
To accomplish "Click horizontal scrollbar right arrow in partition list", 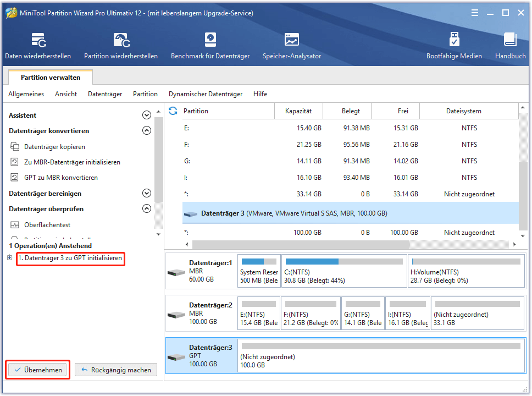I will coord(514,244).
